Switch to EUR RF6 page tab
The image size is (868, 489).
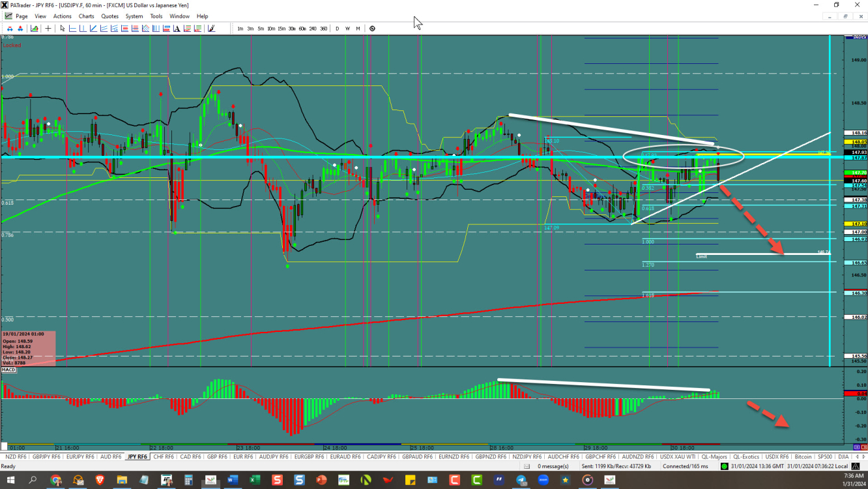pos(243,457)
